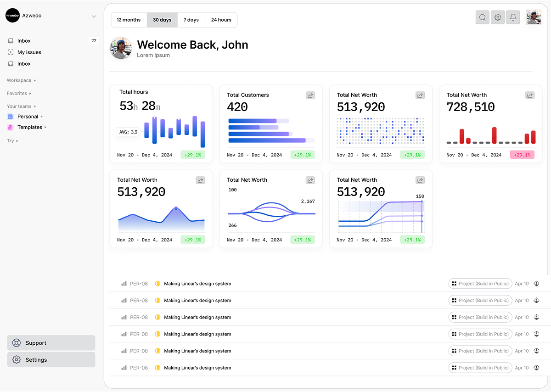The height and width of the screenshot is (392, 551).
Task: Open the first Making Linear's design system issue
Action: (197, 284)
